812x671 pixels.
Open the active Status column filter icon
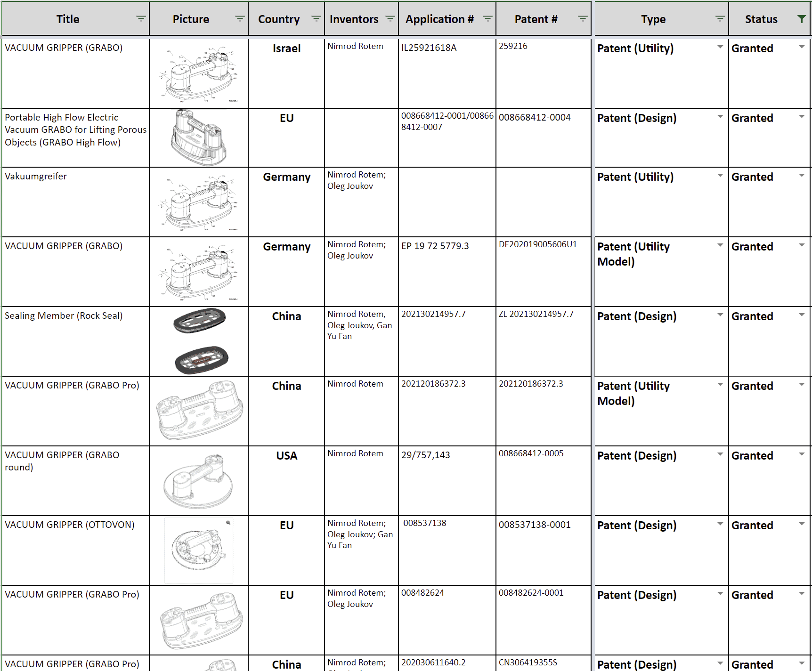click(x=801, y=19)
